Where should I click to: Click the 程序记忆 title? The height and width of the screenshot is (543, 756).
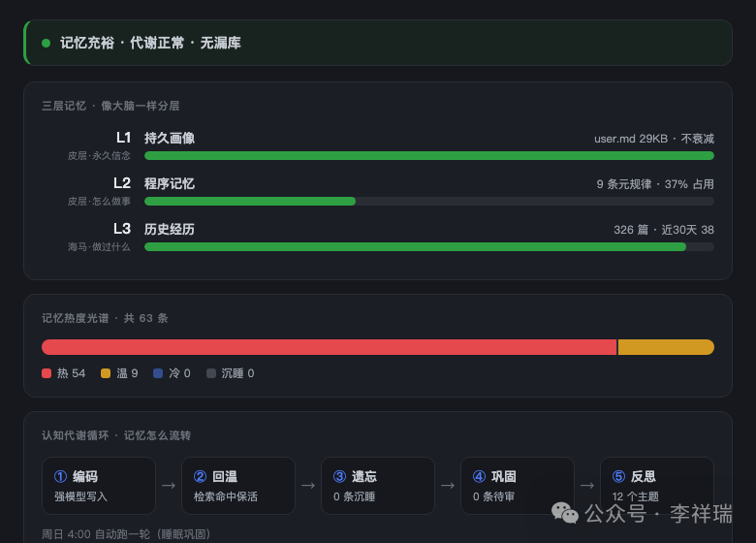170,183
